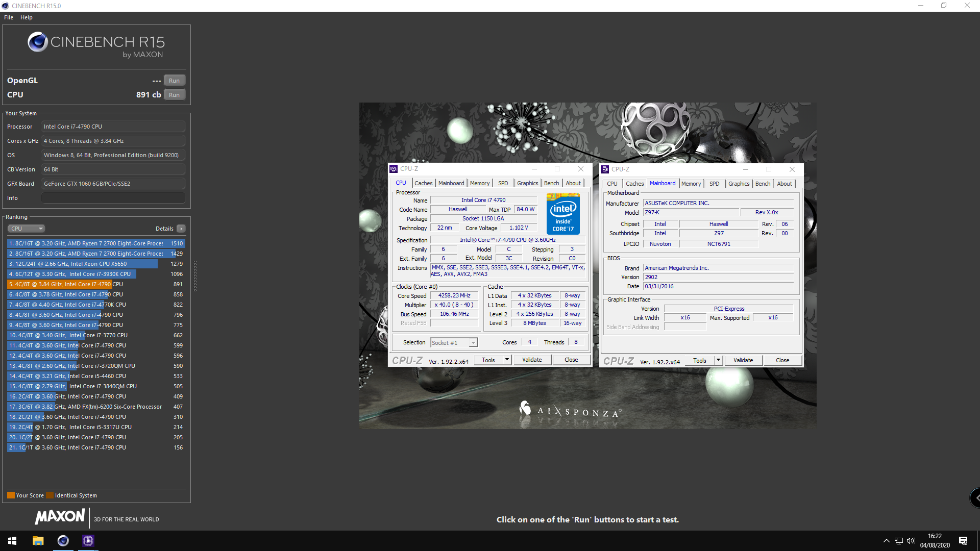Click the Details arrow button in Ranking
This screenshot has height=551, width=980.
pyautogui.click(x=181, y=229)
